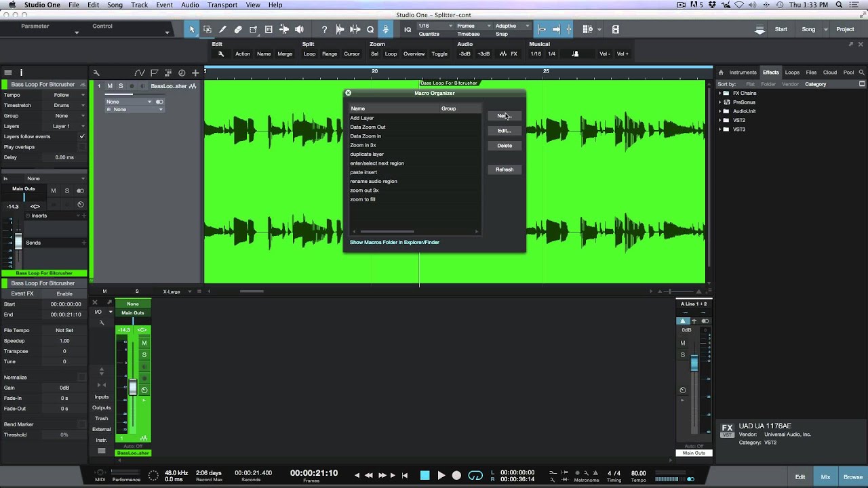Solo track 1 BassLoo..sher in track list
This screenshot has width=868, height=488.
click(121, 86)
